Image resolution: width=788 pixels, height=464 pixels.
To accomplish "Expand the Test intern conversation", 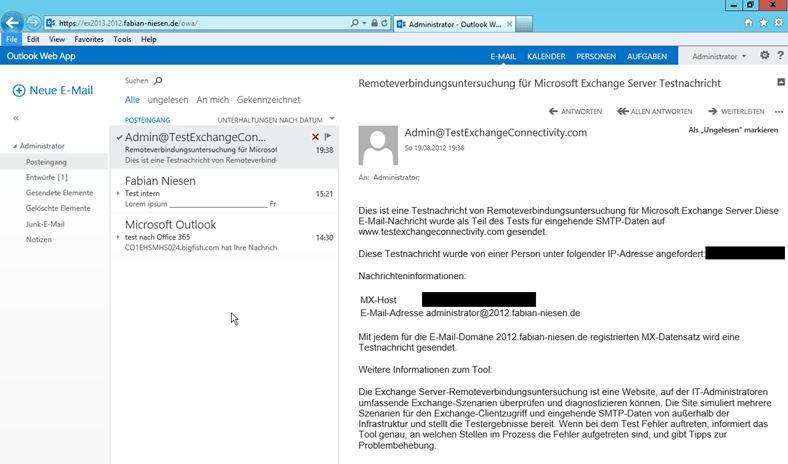I will click(x=118, y=194).
